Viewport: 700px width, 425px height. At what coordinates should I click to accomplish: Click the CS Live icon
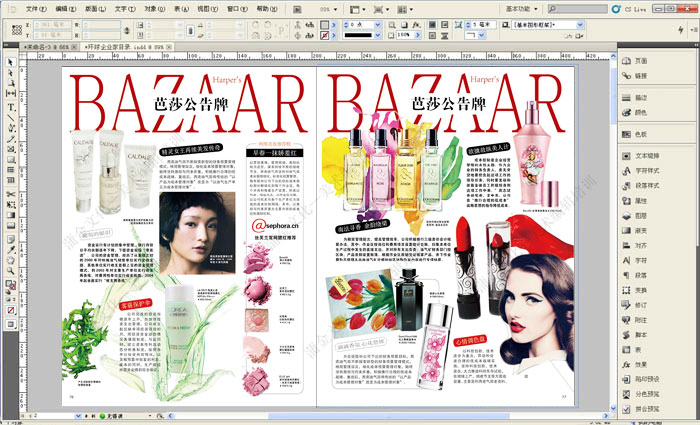coord(617,9)
